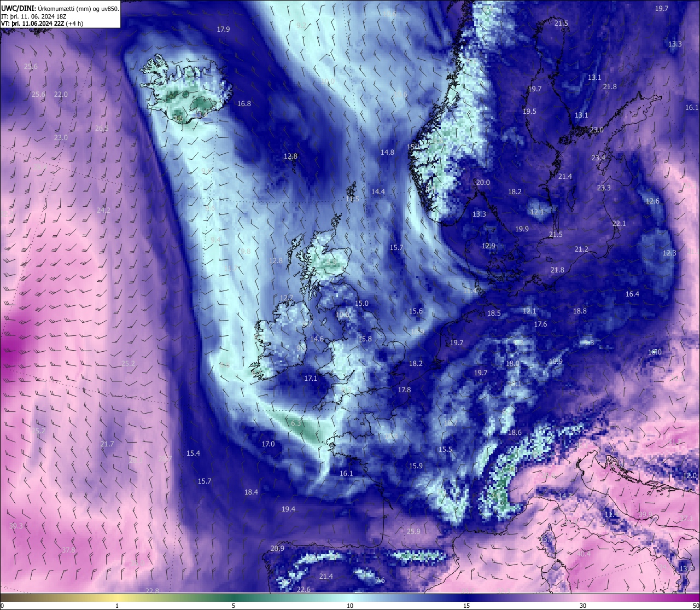This screenshot has height=610, width=700.
Task: Click the value 23.4 on the map
Action: 598,158
